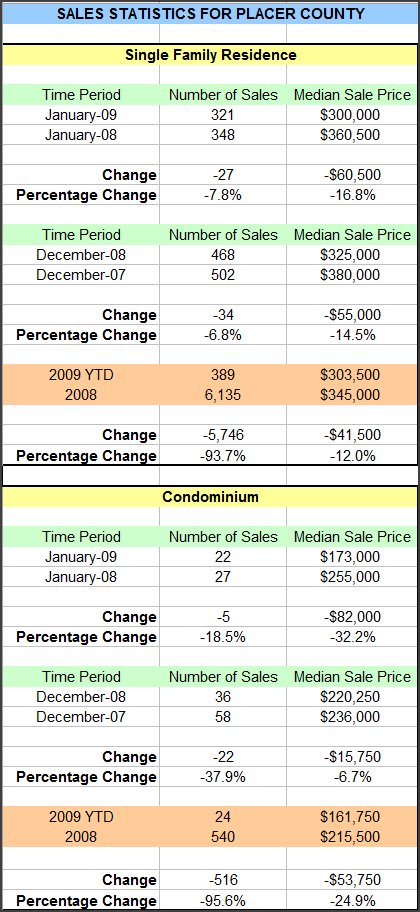Select the -32.2% percentage change cell

coord(351,637)
